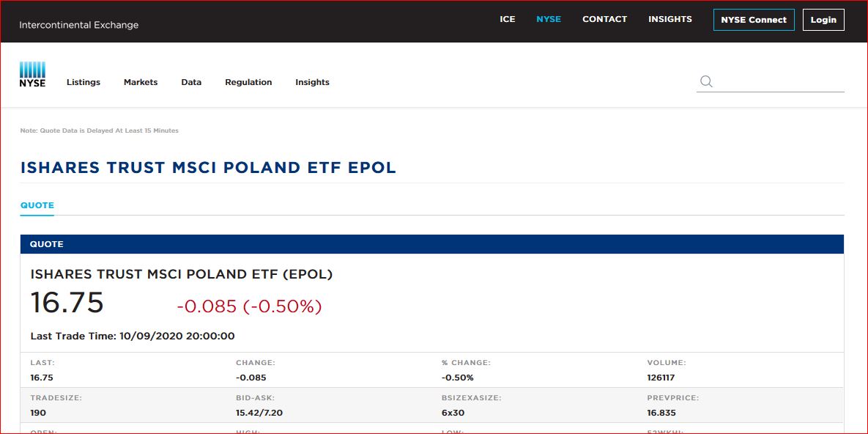The height and width of the screenshot is (434, 868).
Task: Open the Listings menu
Action: click(x=84, y=82)
